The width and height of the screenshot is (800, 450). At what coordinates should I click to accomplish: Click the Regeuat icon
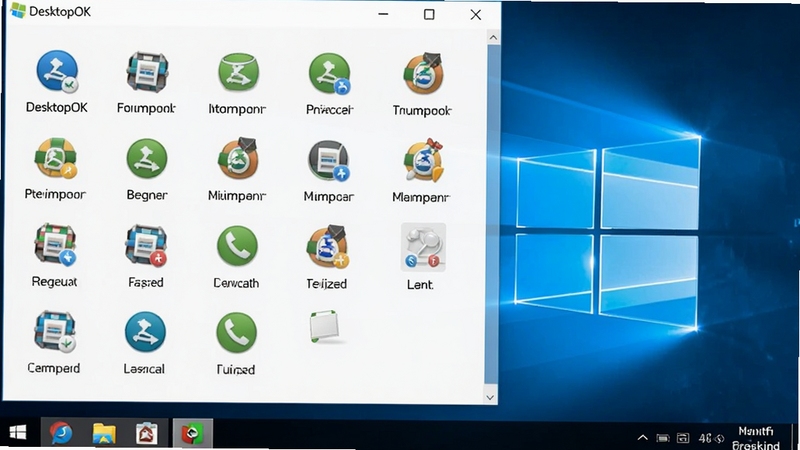pos(55,245)
